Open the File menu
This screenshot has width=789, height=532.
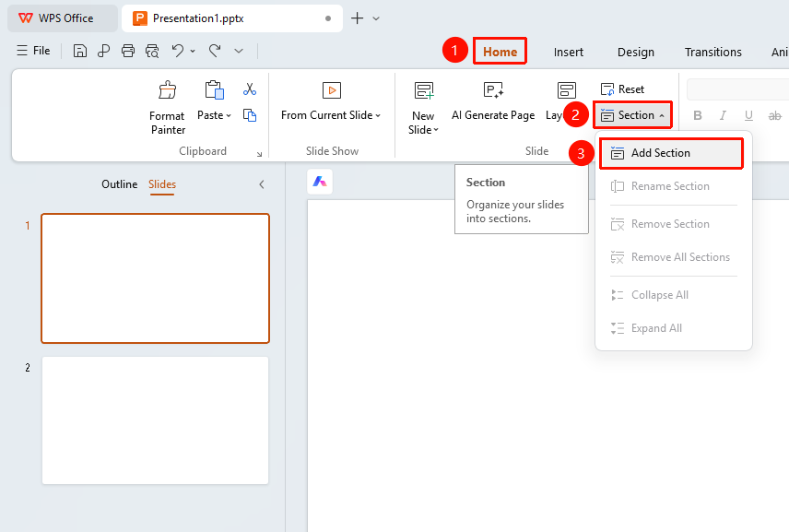tap(34, 51)
